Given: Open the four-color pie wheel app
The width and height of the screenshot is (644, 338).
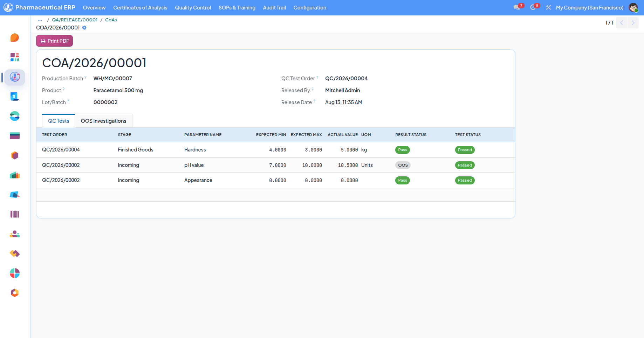Looking at the screenshot, I should point(15,273).
